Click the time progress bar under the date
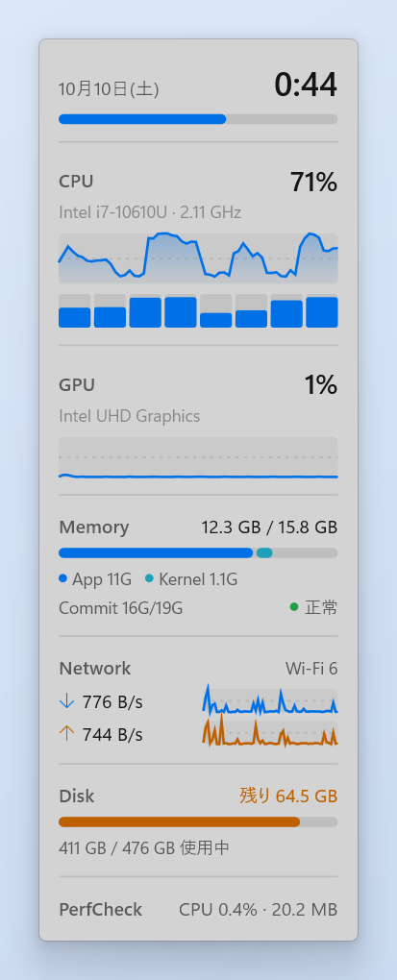 point(198,119)
